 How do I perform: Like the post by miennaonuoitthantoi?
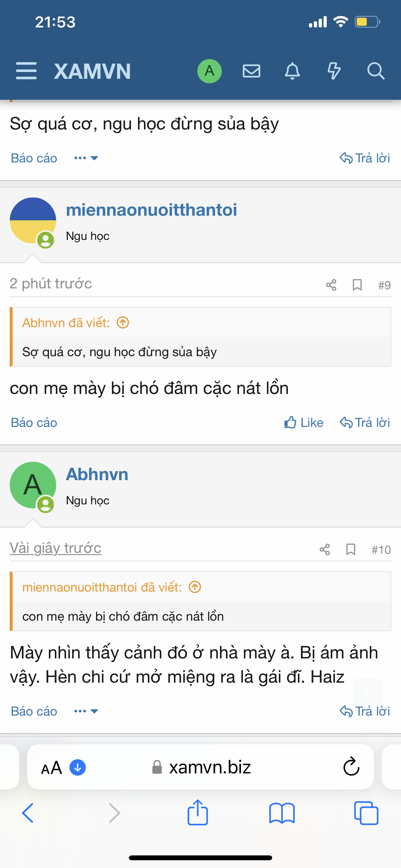click(x=303, y=423)
